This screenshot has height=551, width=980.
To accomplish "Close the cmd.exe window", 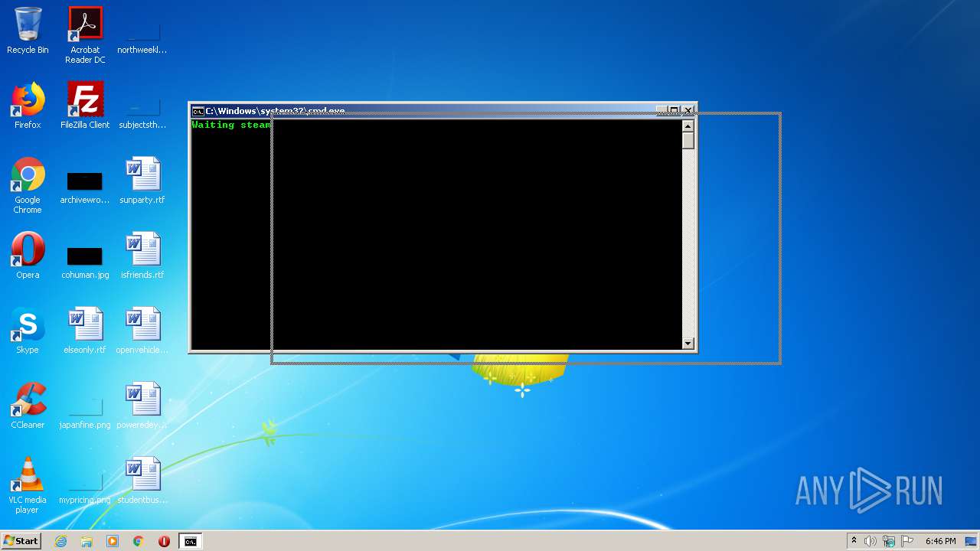I will tap(688, 110).
